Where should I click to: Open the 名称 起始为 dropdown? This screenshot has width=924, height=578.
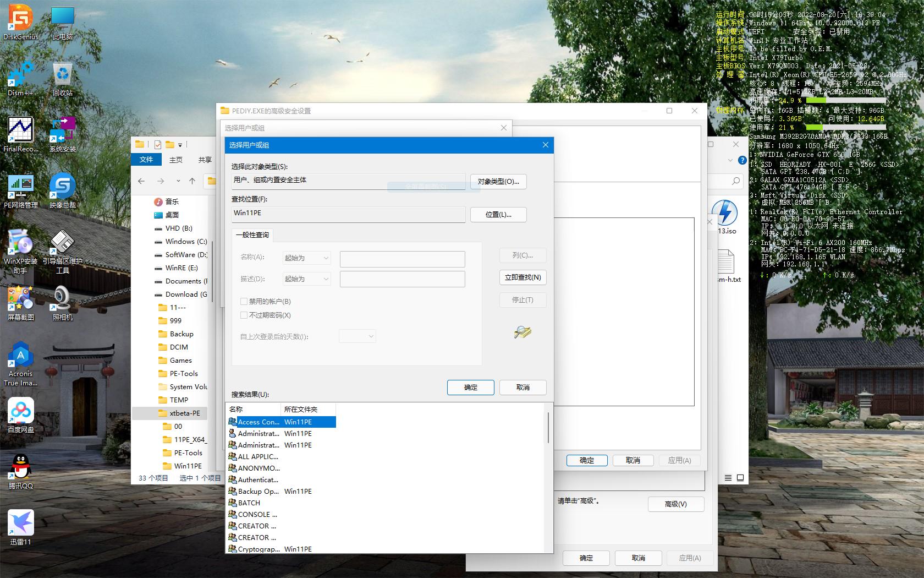(307, 258)
